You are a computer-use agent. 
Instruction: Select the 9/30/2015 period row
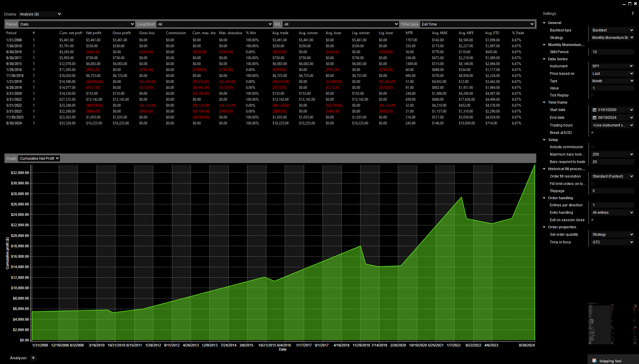270,64
